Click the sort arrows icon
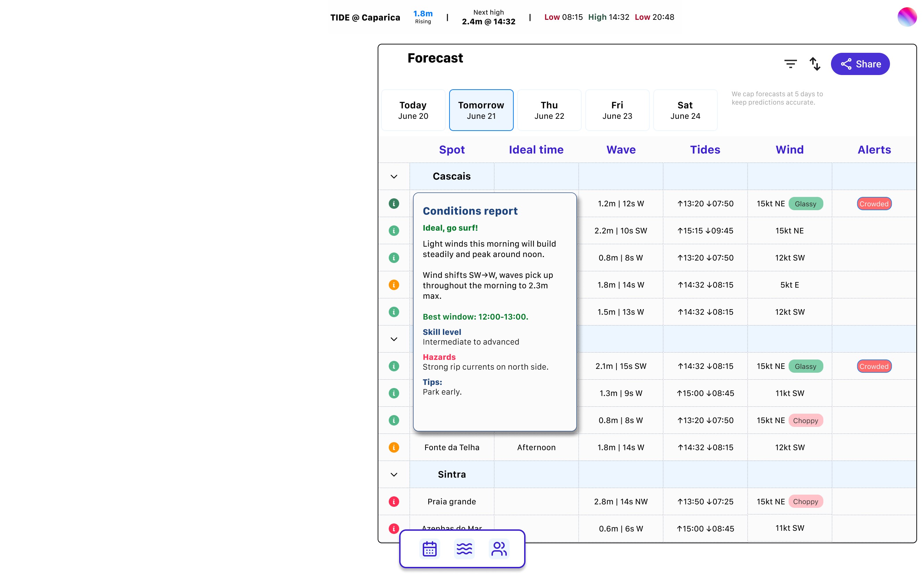924x578 pixels. coord(814,64)
